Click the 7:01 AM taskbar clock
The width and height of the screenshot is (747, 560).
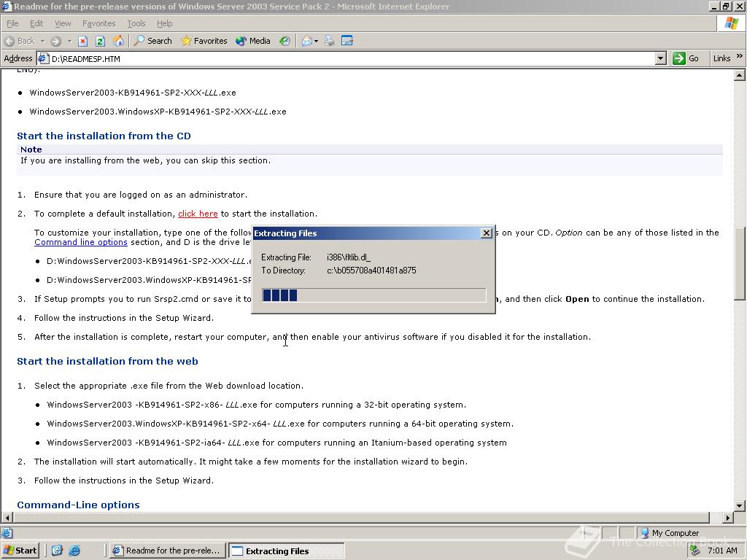pos(722,551)
